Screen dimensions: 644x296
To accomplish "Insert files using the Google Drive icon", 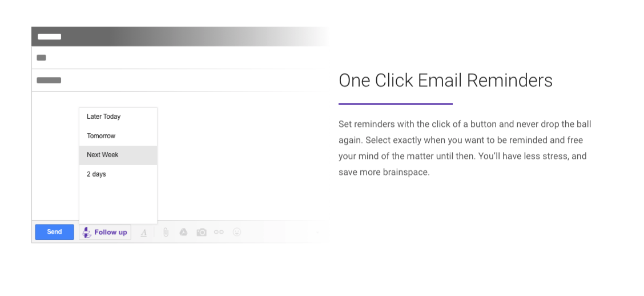I will click(x=183, y=232).
